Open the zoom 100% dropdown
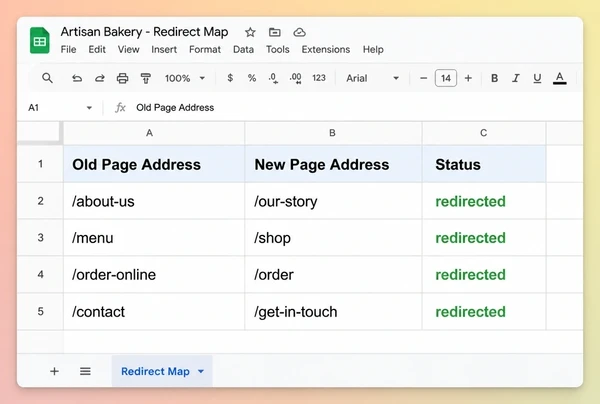 (x=185, y=78)
